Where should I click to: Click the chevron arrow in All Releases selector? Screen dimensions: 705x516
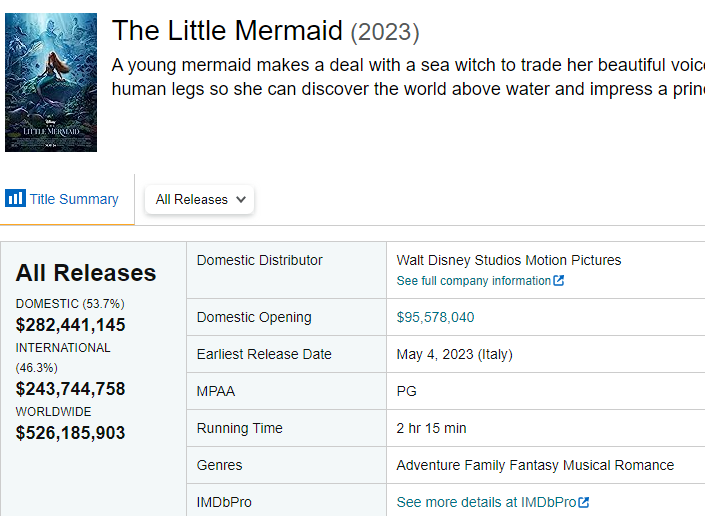point(241,199)
